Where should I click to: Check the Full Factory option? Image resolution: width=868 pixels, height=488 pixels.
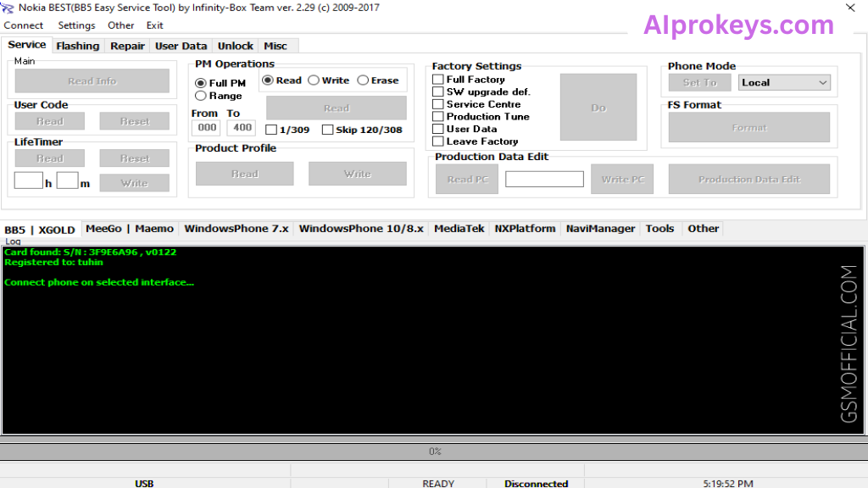click(x=468, y=80)
